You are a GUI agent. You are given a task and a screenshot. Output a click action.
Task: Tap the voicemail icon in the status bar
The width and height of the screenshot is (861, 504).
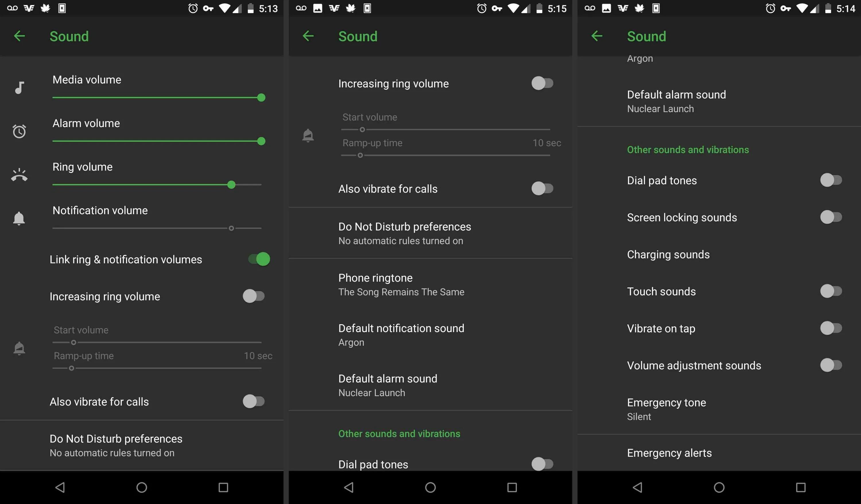pos(10,8)
